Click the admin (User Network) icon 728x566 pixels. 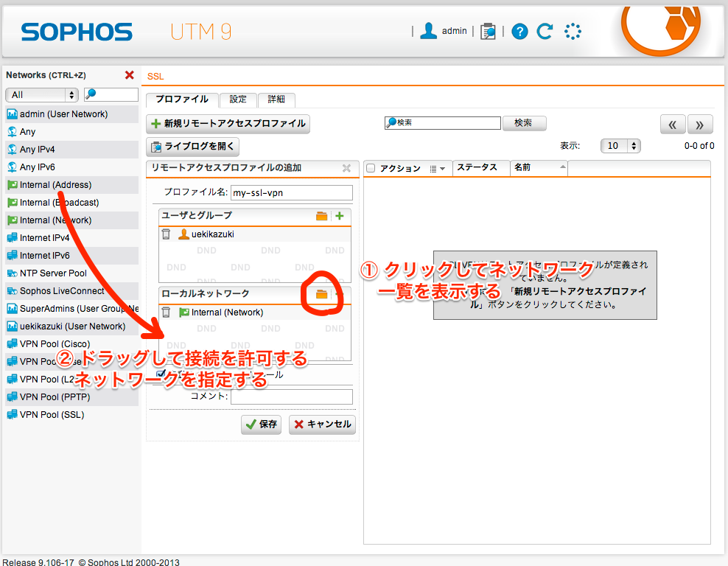[x=12, y=114]
